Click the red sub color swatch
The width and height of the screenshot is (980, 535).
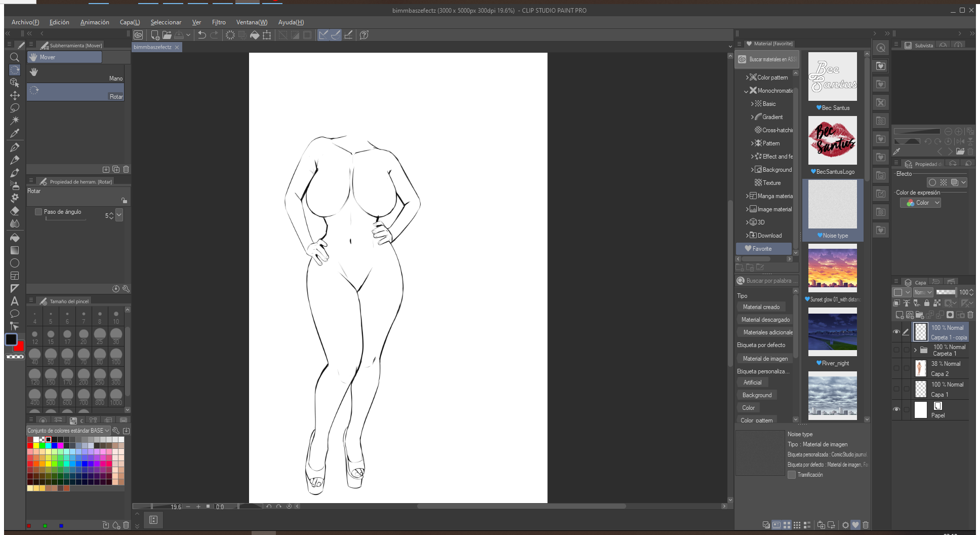point(20,348)
